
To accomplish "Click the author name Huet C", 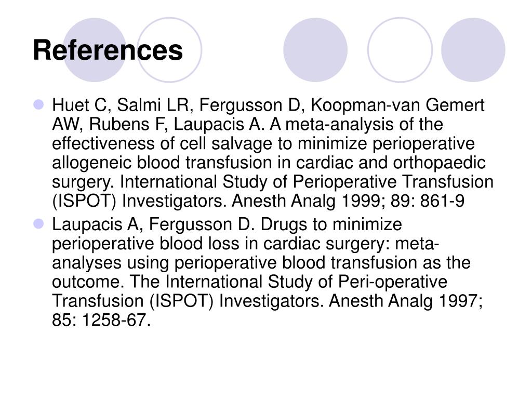I will pyautogui.click(x=79, y=105).
